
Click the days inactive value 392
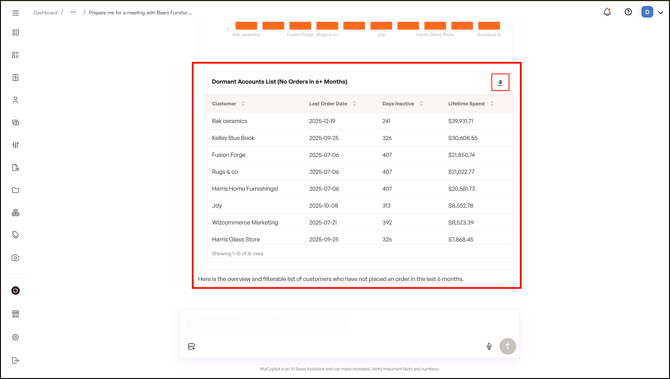pyautogui.click(x=387, y=222)
